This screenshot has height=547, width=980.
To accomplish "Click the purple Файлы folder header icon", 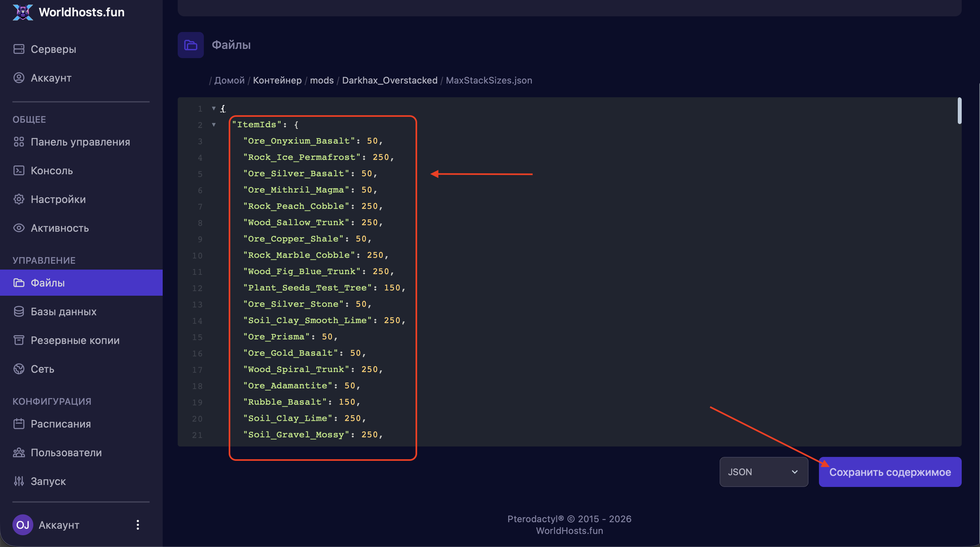I will point(190,45).
